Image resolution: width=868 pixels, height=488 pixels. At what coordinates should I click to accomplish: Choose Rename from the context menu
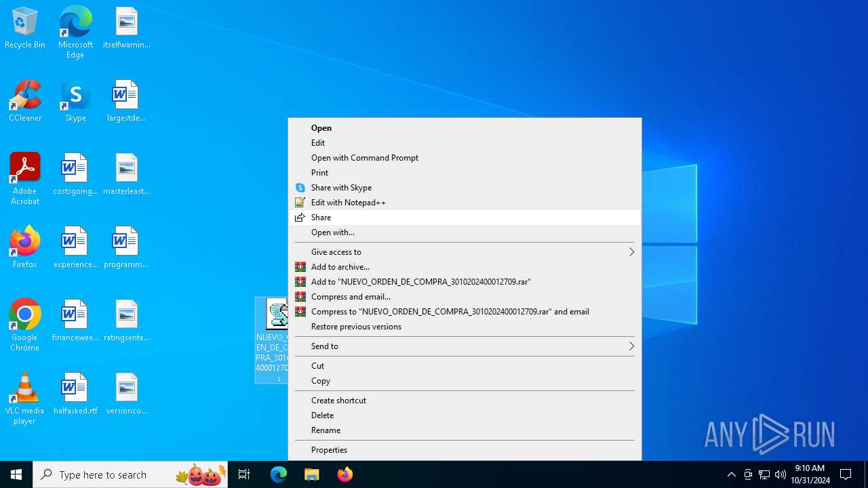pyautogui.click(x=465, y=430)
